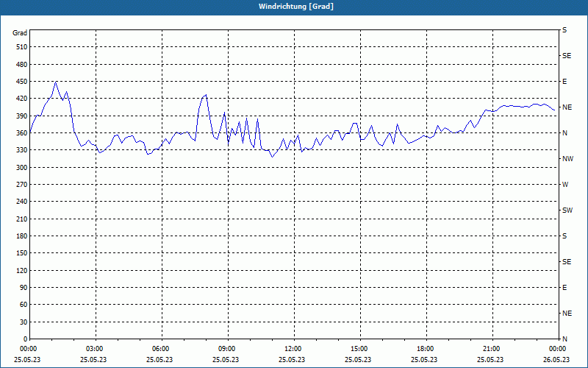Click the 03:00 time axis label
This screenshot has height=368, width=588.
[x=96, y=349]
